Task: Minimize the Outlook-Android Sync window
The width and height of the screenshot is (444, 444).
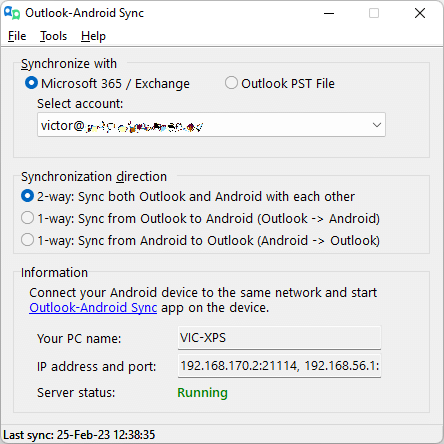Action: click(329, 13)
